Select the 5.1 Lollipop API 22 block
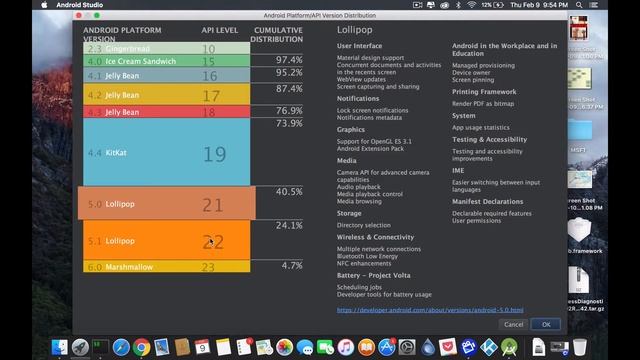Viewport: 640px width, 360px height. point(167,240)
